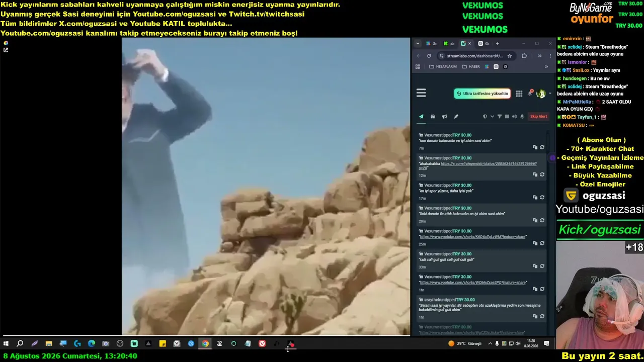Open the HESAPLARIM bookmarks folder
The image size is (644, 362).
pyautogui.click(x=443, y=66)
